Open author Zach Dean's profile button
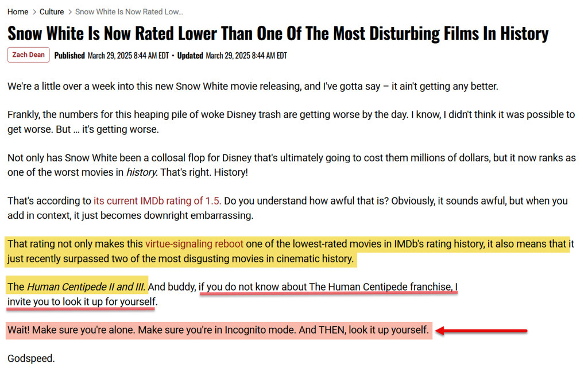 coord(28,55)
